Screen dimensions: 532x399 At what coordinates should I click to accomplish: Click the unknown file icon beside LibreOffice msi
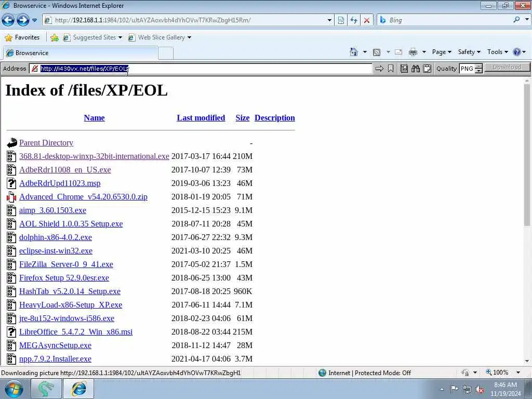click(11, 332)
